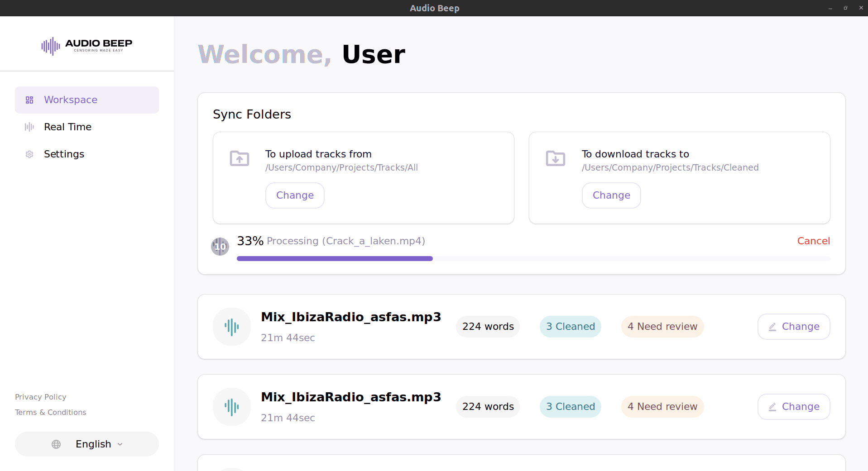Viewport: 868px width, 471px height.
Task: Click the 33% progress value
Action: [x=250, y=241]
